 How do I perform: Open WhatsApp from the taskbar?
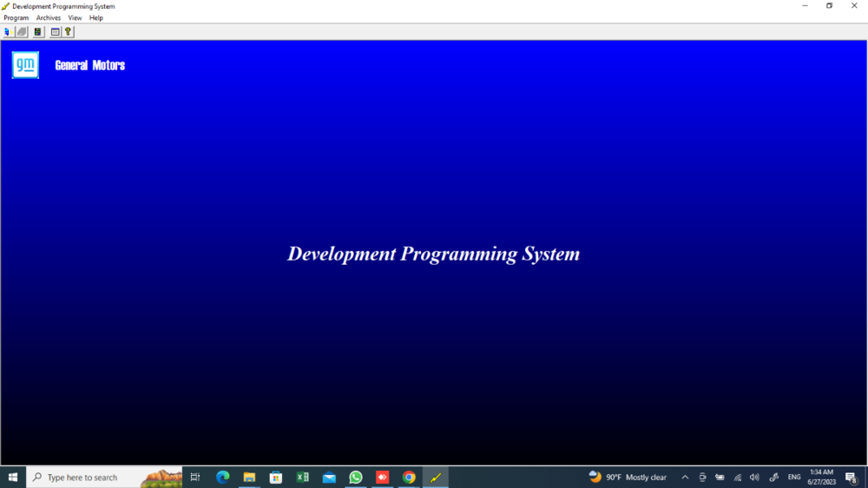355,477
